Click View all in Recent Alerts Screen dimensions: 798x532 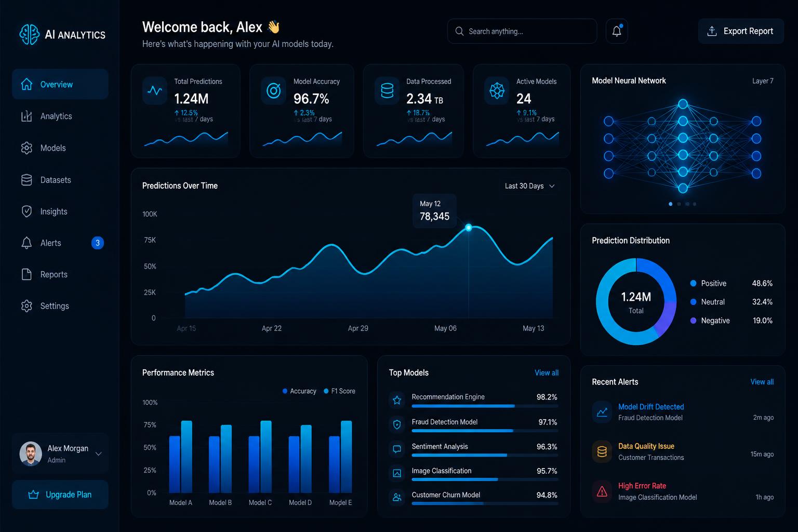[762, 382]
